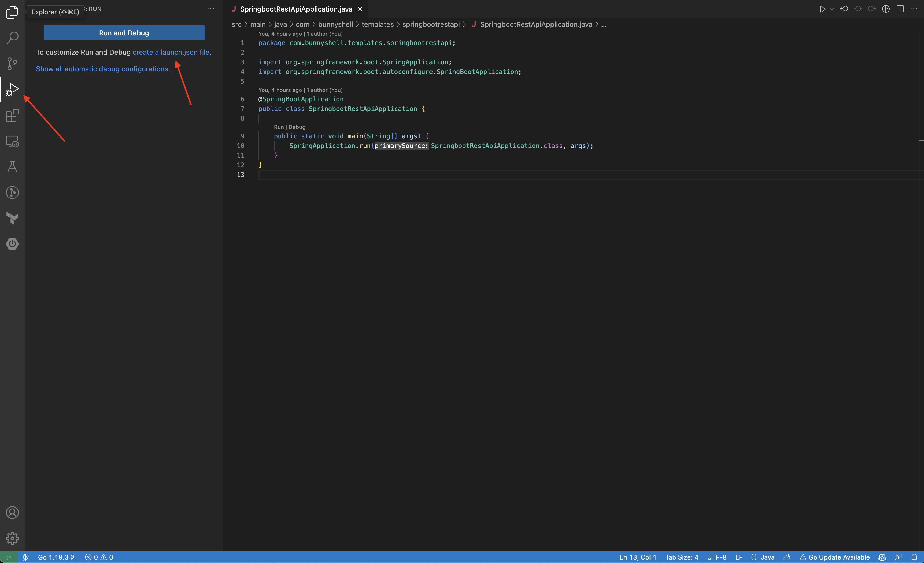
Task: Change the UTF-8 file encoding
Action: [x=717, y=557]
